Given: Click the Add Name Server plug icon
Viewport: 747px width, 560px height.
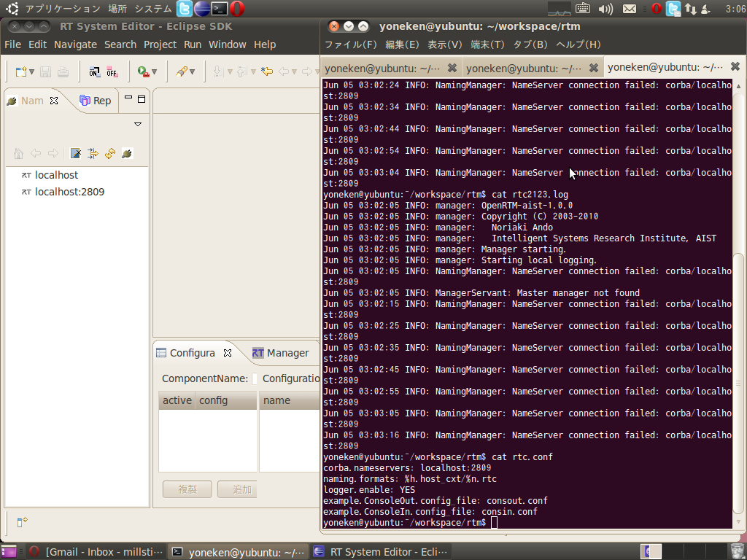Looking at the screenshot, I should tap(127, 153).
